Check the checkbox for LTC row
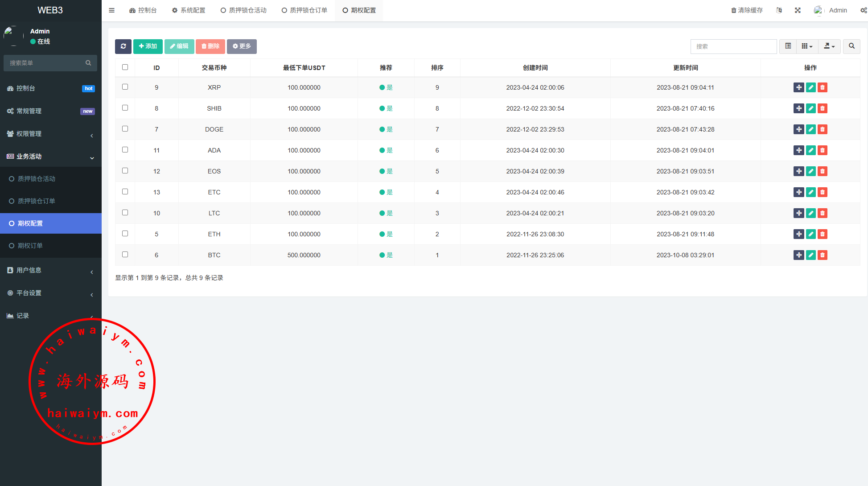Image resolution: width=868 pixels, height=486 pixels. coord(125,213)
